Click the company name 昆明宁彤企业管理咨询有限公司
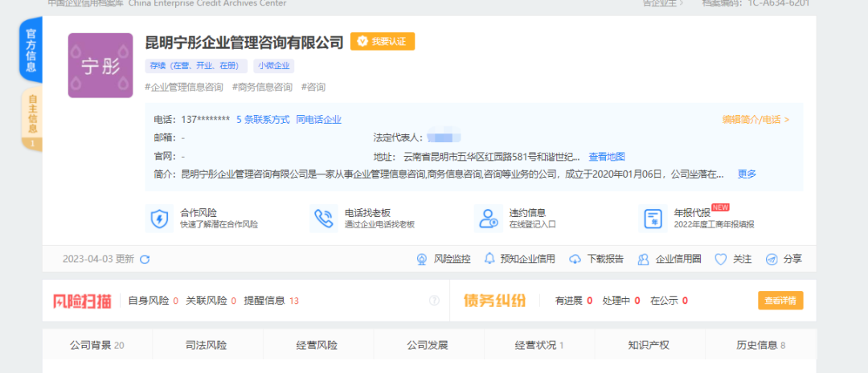This screenshot has height=373, width=868. coord(244,42)
